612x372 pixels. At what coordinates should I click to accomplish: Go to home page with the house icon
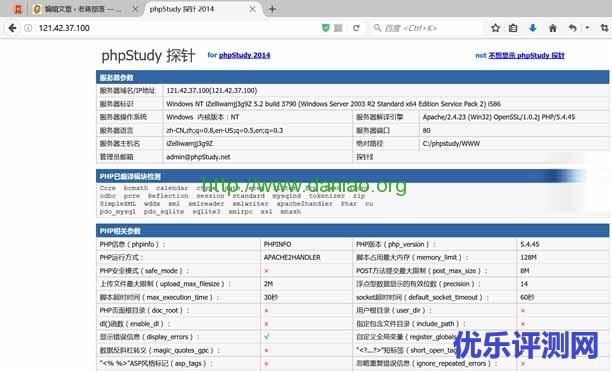(x=553, y=28)
